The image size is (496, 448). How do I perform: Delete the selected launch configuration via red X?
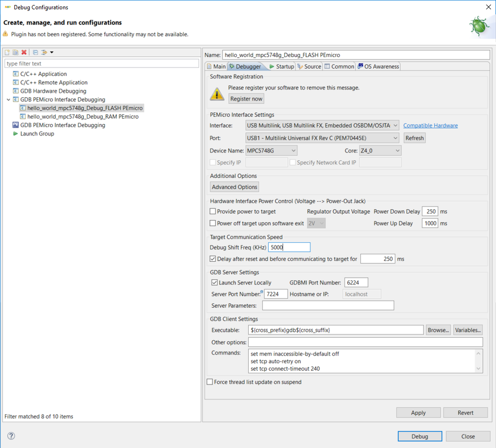tap(24, 52)
